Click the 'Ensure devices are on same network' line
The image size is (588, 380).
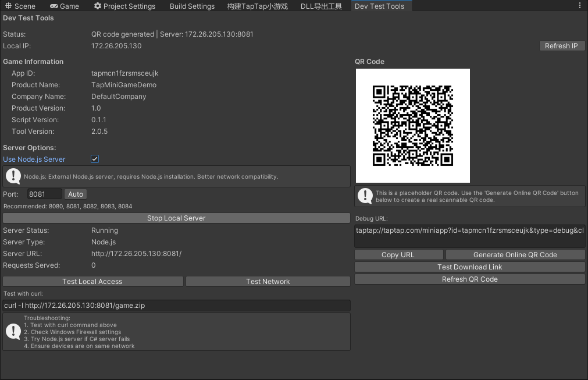tap(79, 346)
